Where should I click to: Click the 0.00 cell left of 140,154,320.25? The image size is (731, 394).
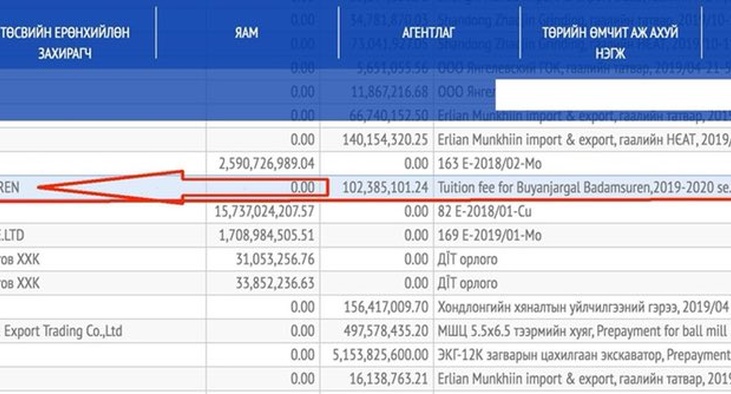[x=303, y=139]
